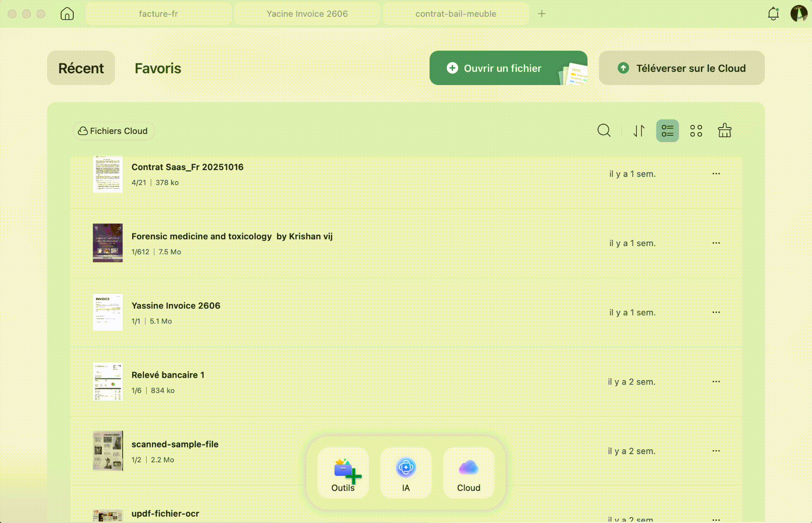This screenshot has width=812, height=523.
Task: Search recent files with magnifier icon
Action: (604, 131)
